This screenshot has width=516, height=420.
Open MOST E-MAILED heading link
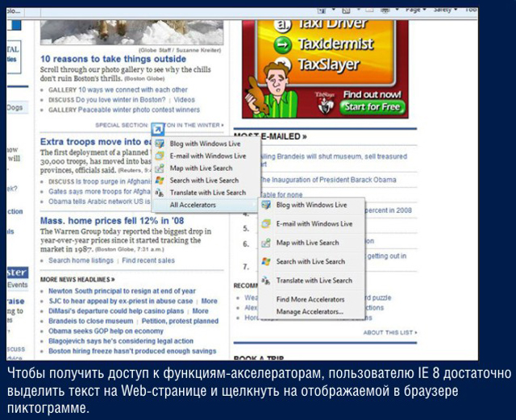point(270,136)
